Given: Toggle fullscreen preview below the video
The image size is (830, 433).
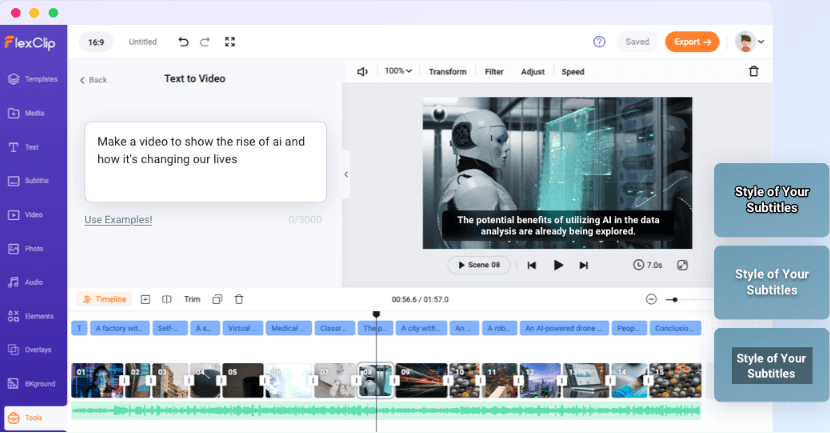Looking at the screenshot, I should click(x=683, y=265).
